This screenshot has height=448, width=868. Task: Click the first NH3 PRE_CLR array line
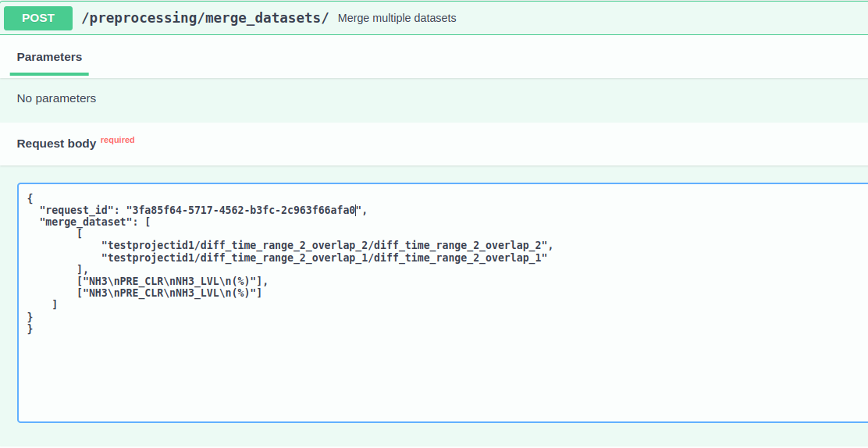[x=172, y=281]
